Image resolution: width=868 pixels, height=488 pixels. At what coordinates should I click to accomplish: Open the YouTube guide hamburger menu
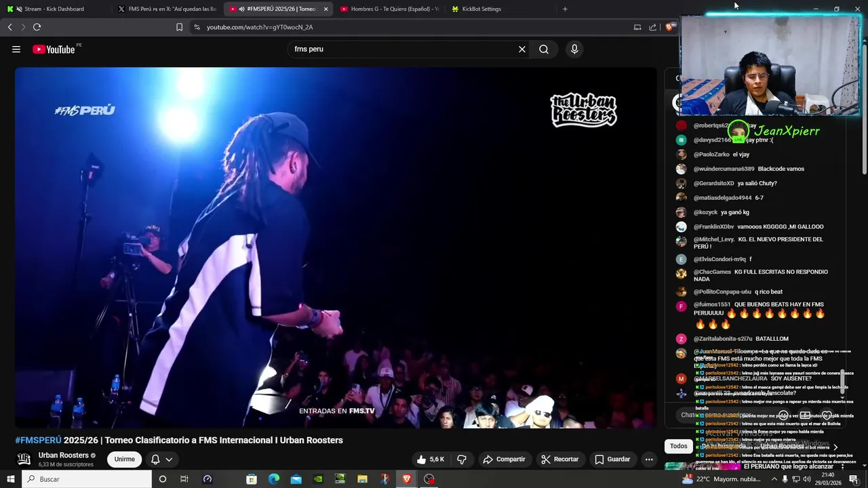coord(16,49)
